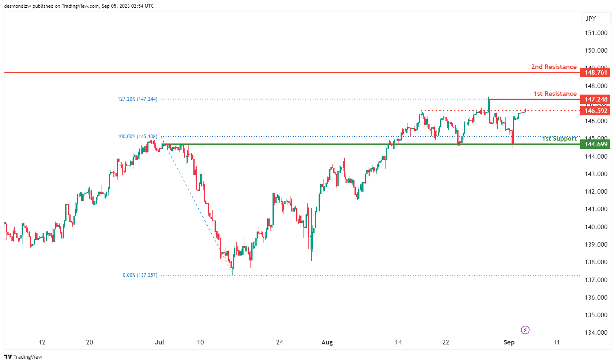Click the 146.592 current price label
This screenshot has height=364, width=616.
pos(595,111)
